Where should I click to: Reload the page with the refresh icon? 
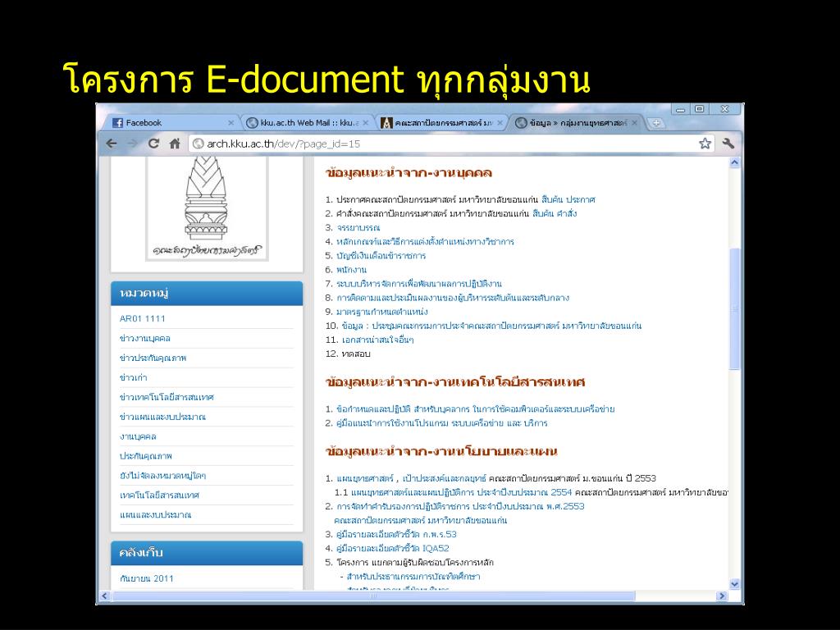coord(153,144)
